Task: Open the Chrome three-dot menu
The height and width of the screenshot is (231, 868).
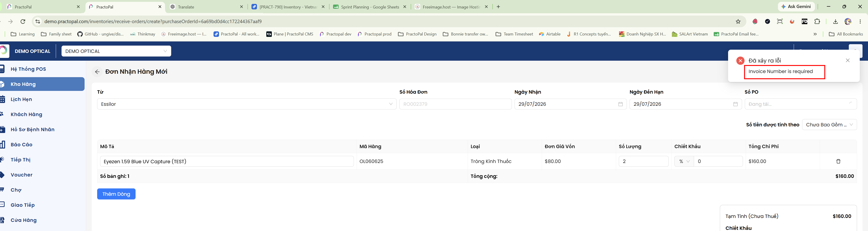Action: coord(860,22)
